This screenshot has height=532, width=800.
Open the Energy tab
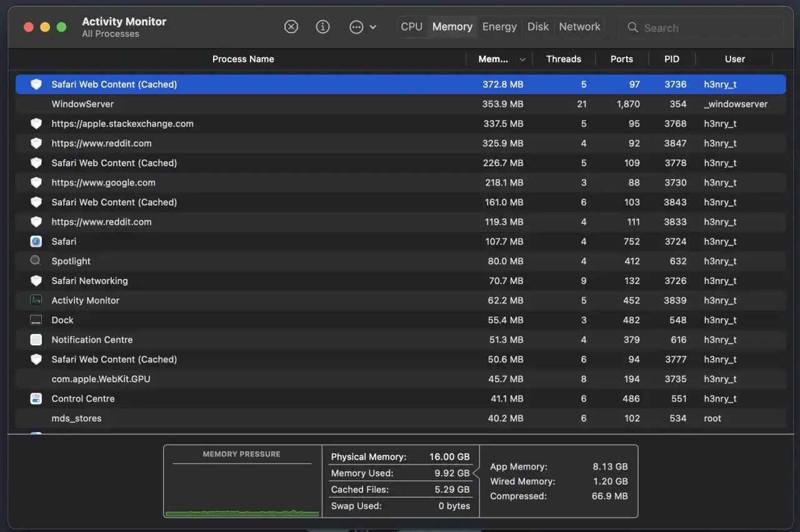pyautogui.click(x=499, y=27)
